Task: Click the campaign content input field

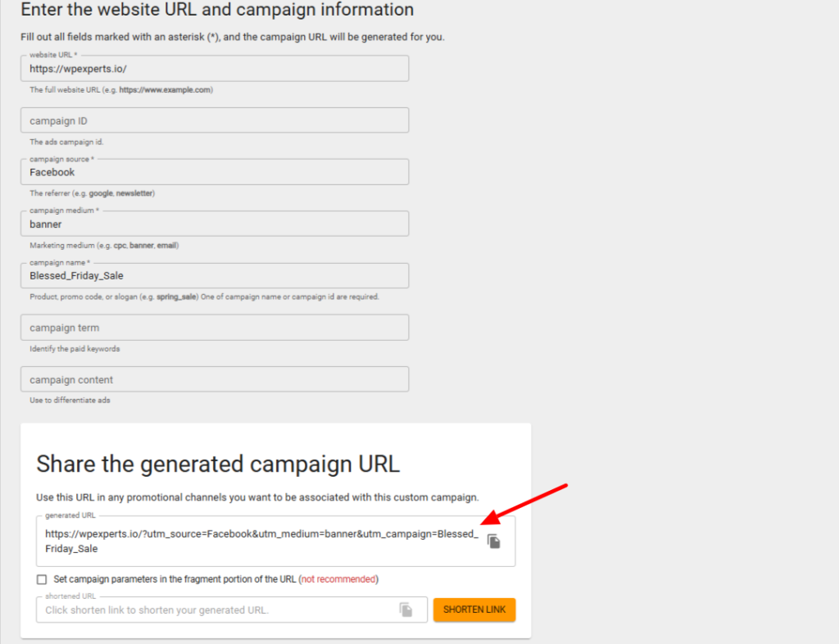Action: [x=213, y=379]
